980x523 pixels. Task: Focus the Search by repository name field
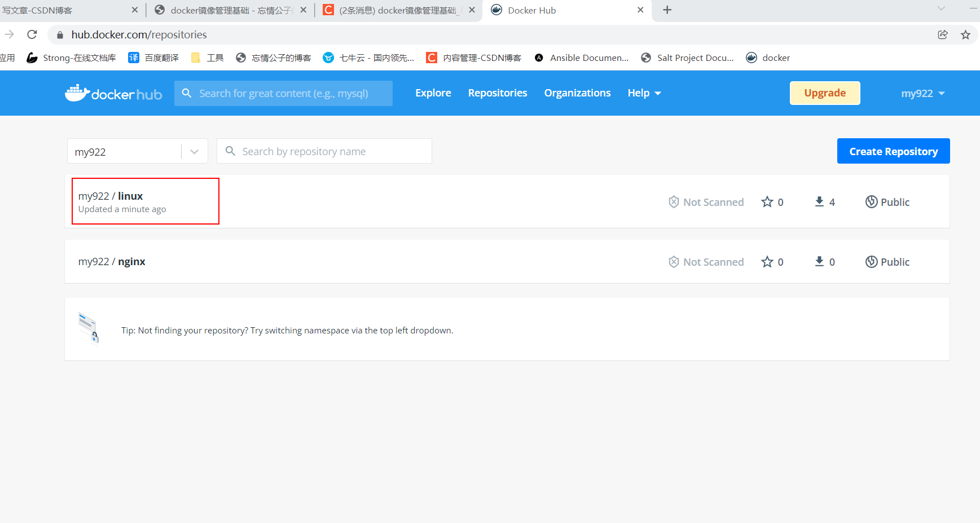324,151
